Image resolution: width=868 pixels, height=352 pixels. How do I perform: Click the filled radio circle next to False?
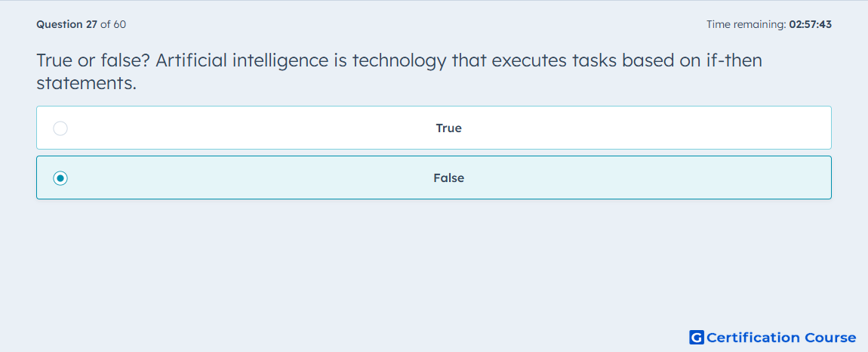coord(60,178)
